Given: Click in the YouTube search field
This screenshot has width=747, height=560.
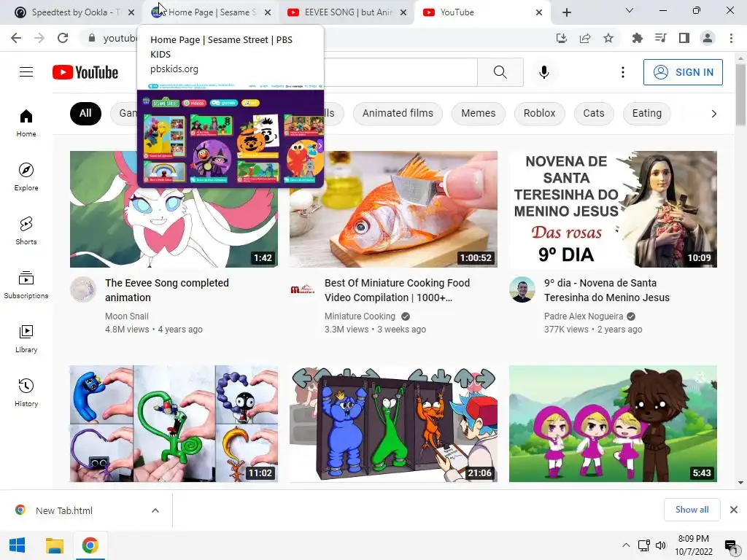Looking at the screenshot, I should point(400,72).
